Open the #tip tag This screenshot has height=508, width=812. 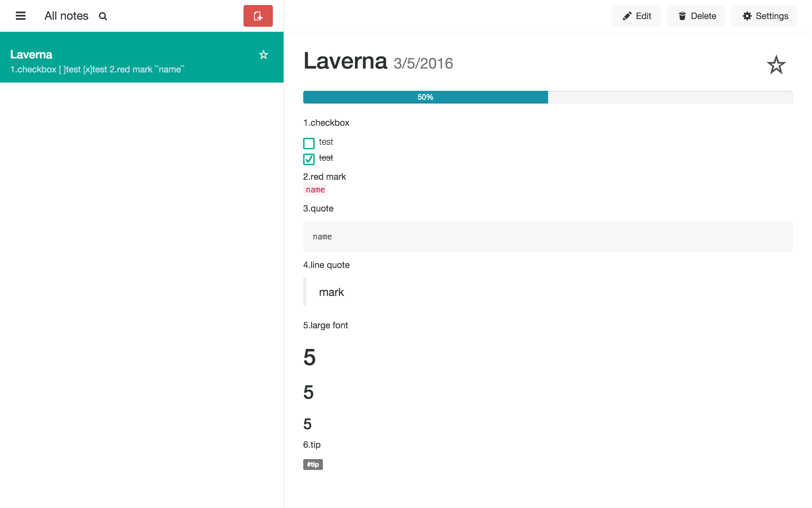click(313, 464)
